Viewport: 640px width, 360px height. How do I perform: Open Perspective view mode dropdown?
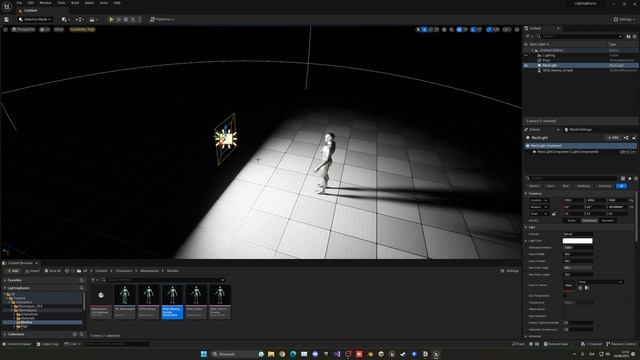coord(24,29)
